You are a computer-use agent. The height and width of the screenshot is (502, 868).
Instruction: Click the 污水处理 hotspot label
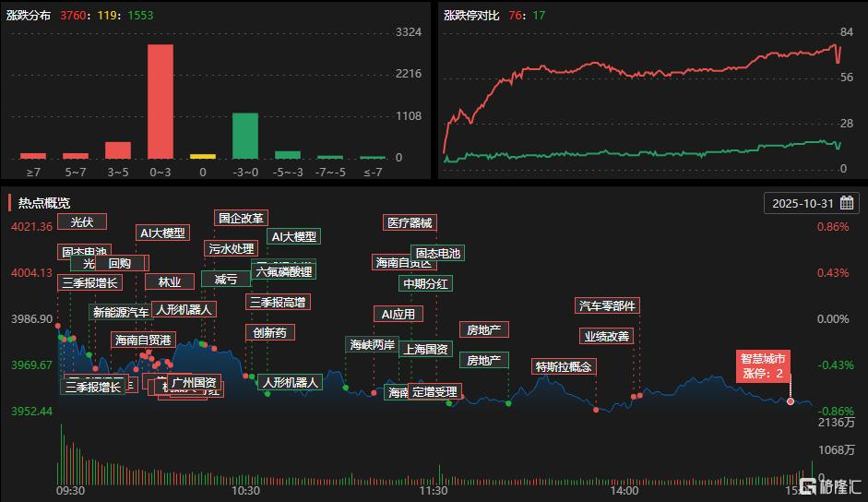tap(231, 248)
